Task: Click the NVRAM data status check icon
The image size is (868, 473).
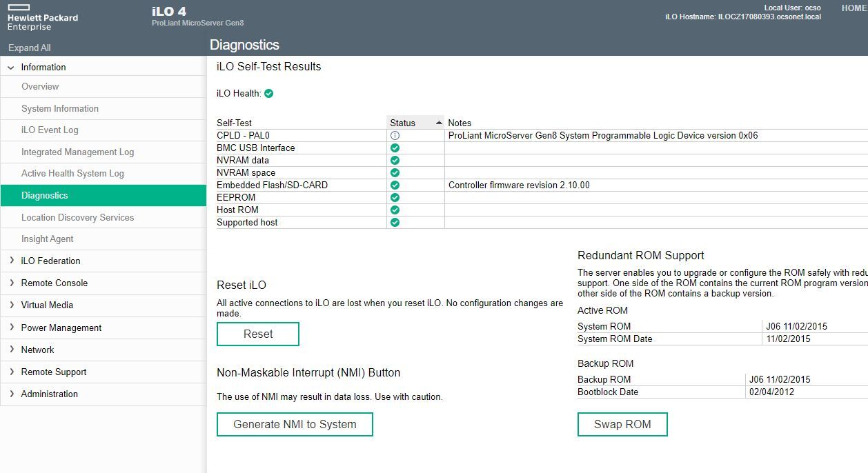Action: click(x=395, y=161)
